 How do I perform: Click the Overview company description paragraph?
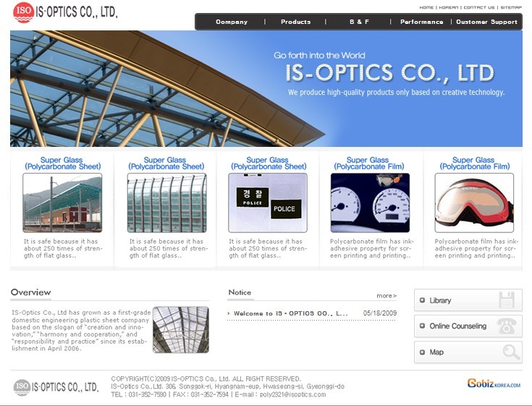(81, 330)
